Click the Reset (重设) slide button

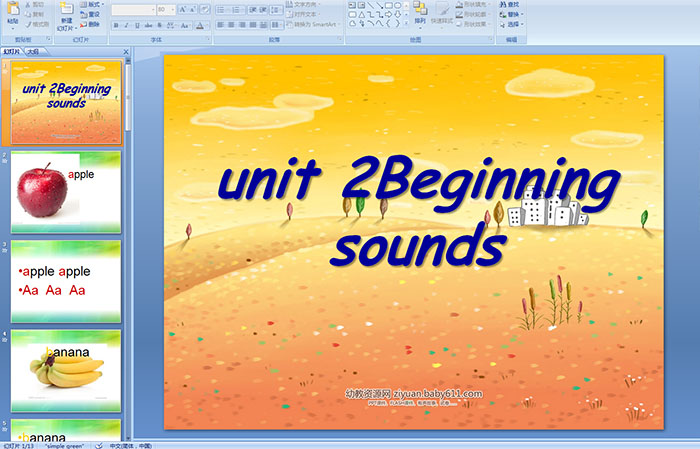90,14
